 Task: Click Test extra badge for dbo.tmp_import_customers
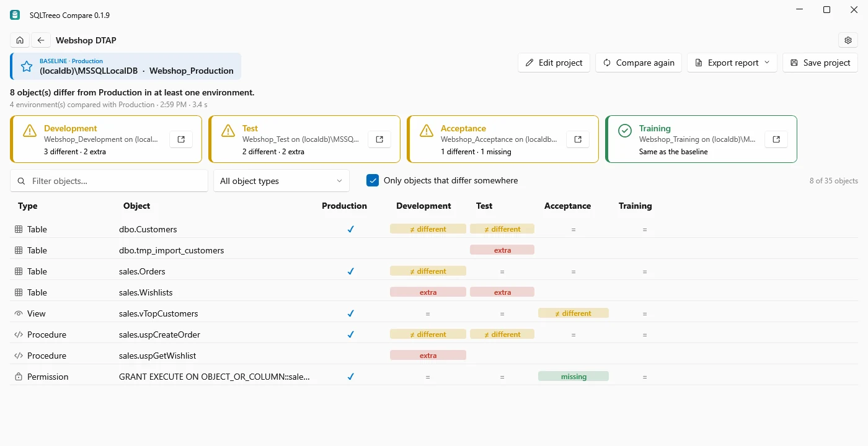502,250
